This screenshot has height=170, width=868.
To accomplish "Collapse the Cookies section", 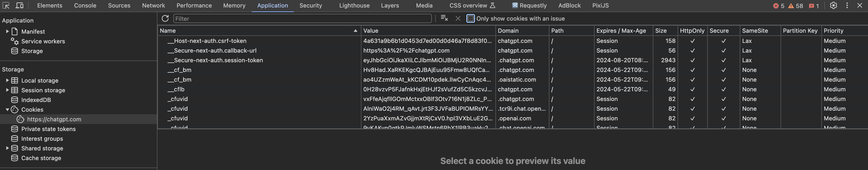I will (8, 109).
